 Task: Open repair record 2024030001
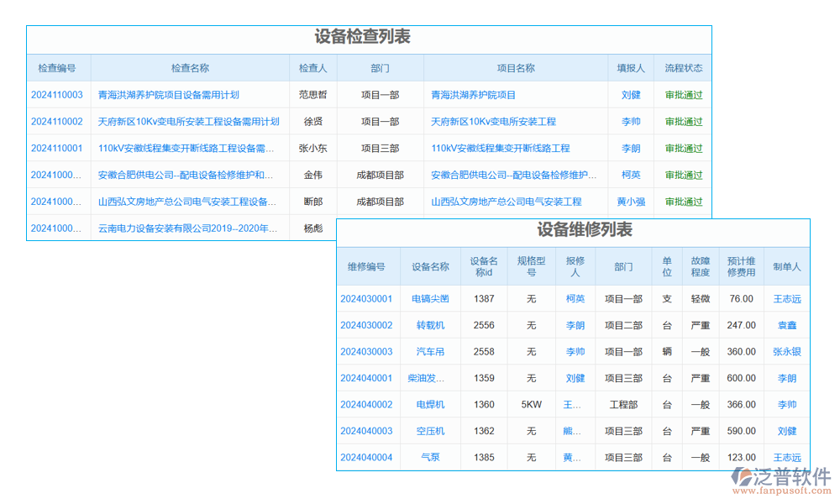click(367, 298)
